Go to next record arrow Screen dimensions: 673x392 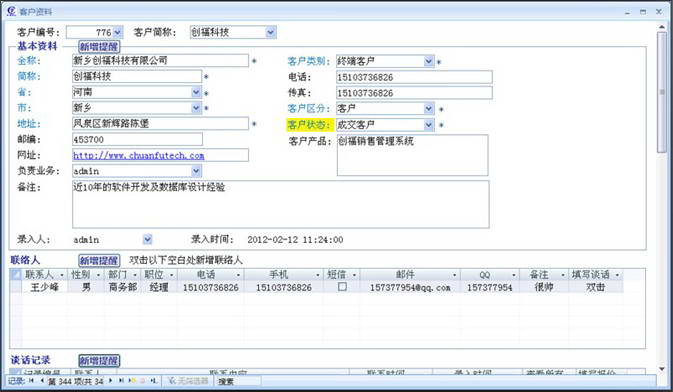point(110,381)
